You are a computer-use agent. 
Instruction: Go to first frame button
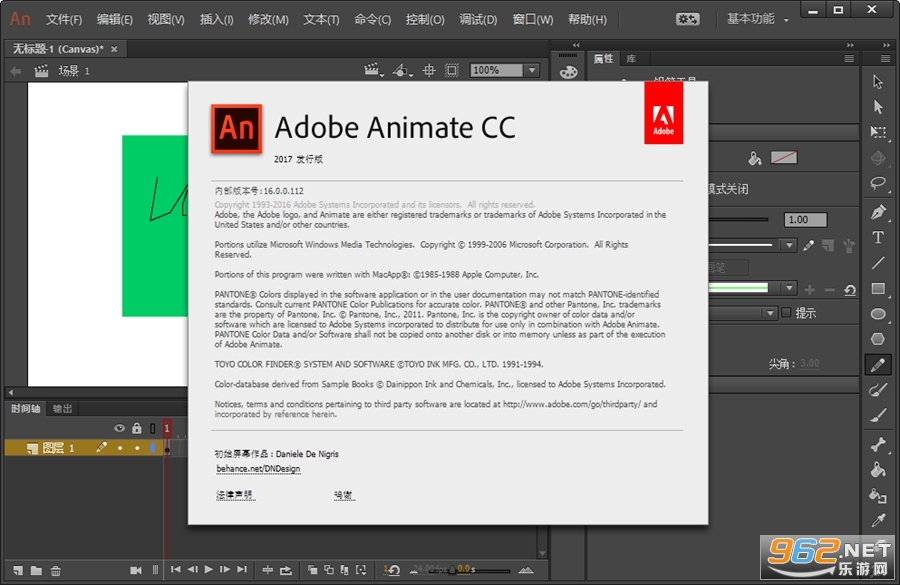coord(176,569)
